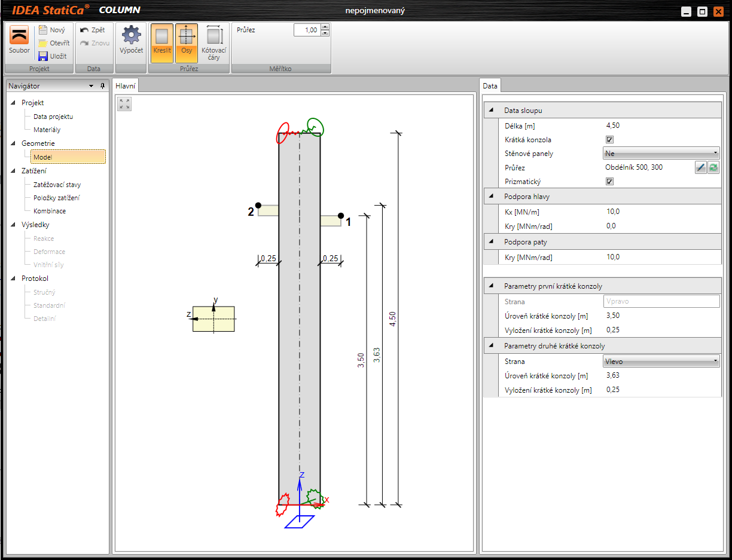Click the Reakce results item

point(44,238)
